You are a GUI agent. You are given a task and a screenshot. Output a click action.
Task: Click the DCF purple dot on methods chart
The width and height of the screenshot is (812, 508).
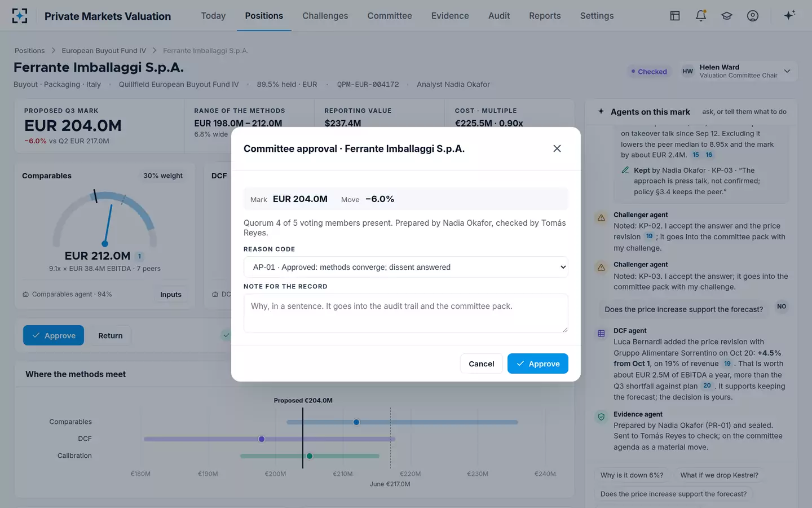point(262,439)
